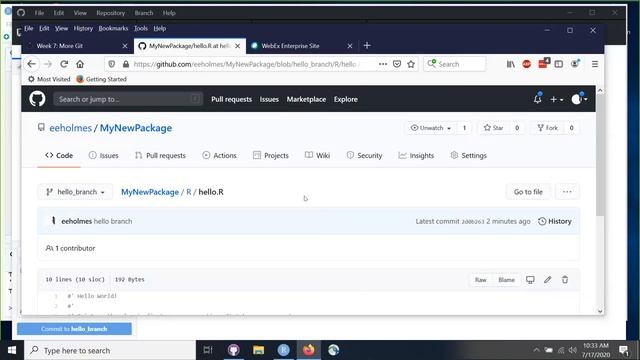The width and height of the screenshot is (640, 360).
Task: Open the file more-options ellipsis button
Action: [x=567, y=192]
